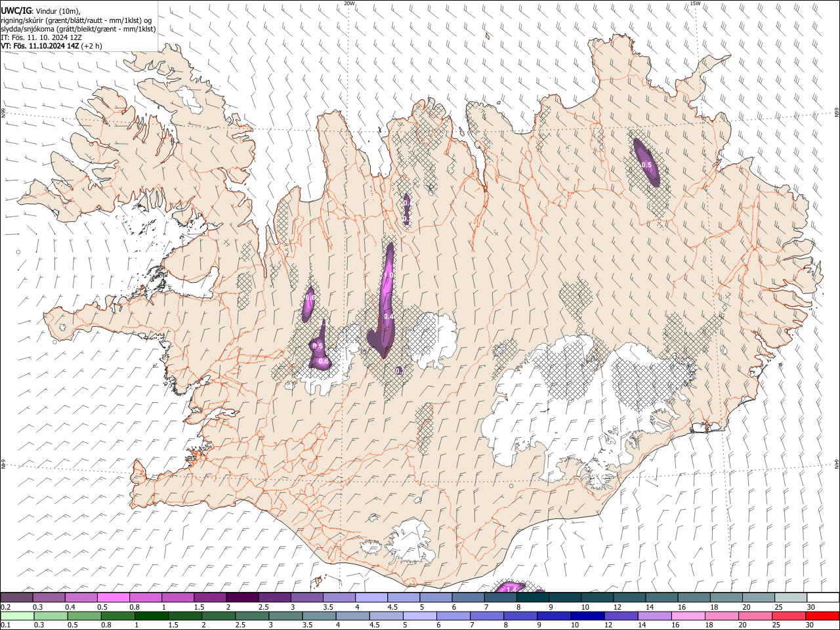
Task: Click the 0.6 label on the lower western patch
Action: coord(323,361)
